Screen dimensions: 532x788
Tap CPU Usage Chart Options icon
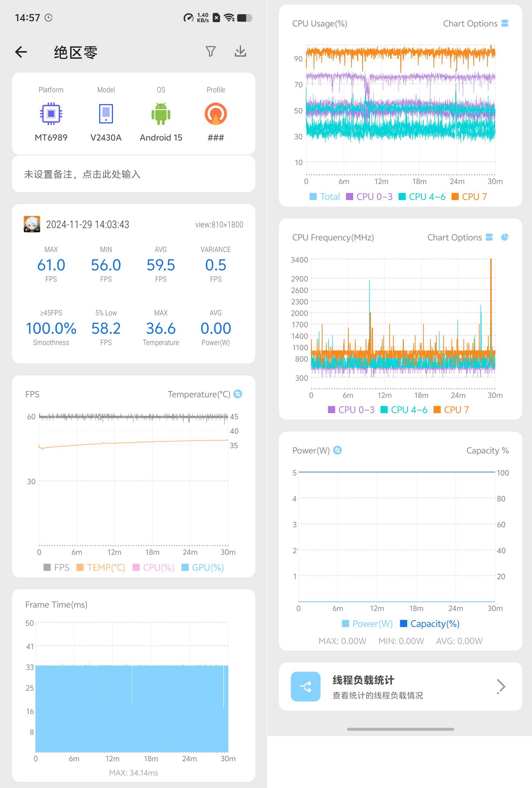tap(505, 23)
